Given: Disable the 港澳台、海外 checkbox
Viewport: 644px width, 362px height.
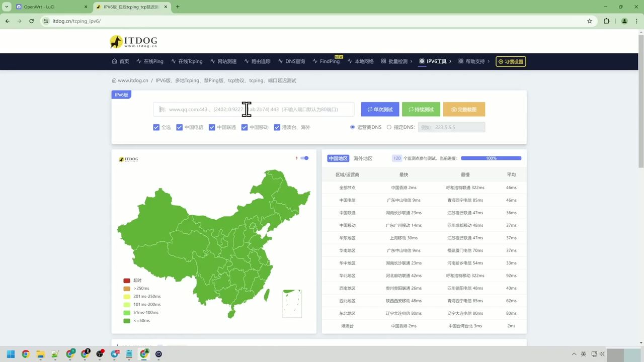Looking at the screenshot, I should click(277, 127).
